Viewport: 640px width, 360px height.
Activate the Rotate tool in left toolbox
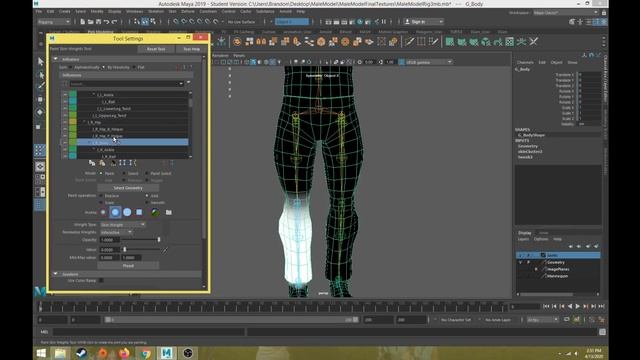(x=40, y=112)
